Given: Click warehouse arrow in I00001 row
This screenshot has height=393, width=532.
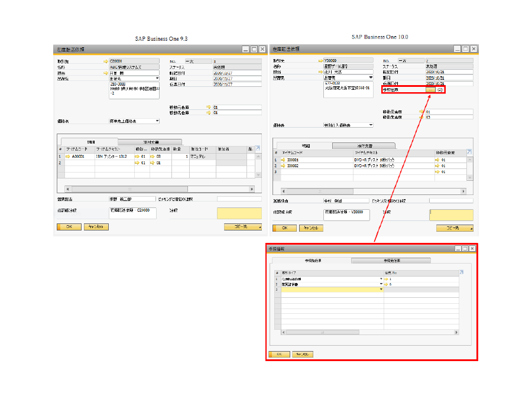Looking at the screenshot, I should (x=437, y=160).
